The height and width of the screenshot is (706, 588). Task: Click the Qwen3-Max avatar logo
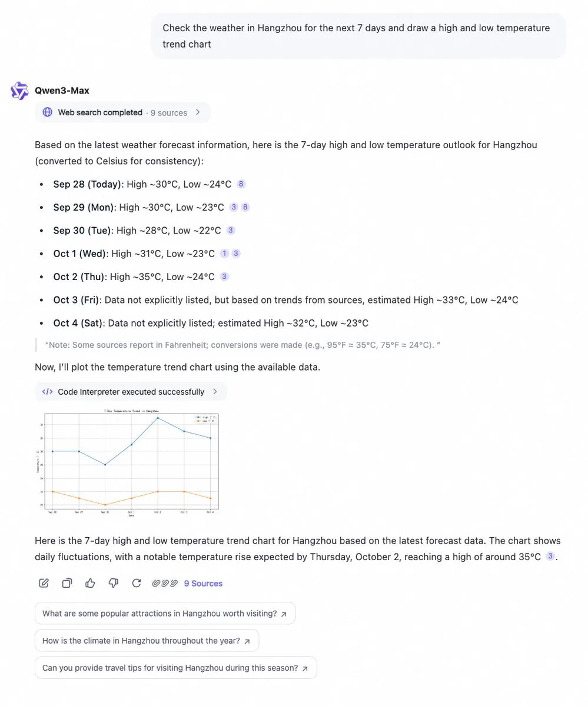tap(19, 91)
